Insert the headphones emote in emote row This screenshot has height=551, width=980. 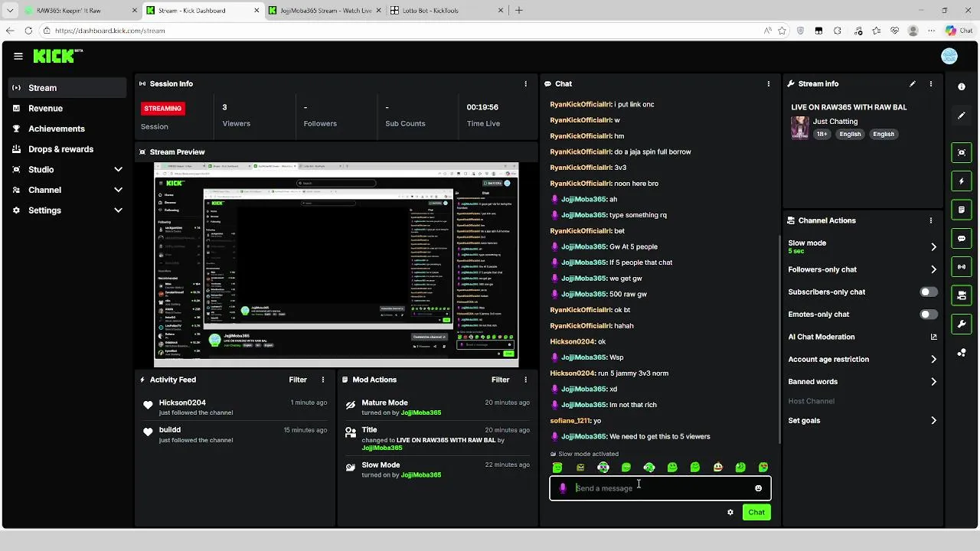(603, 468)
